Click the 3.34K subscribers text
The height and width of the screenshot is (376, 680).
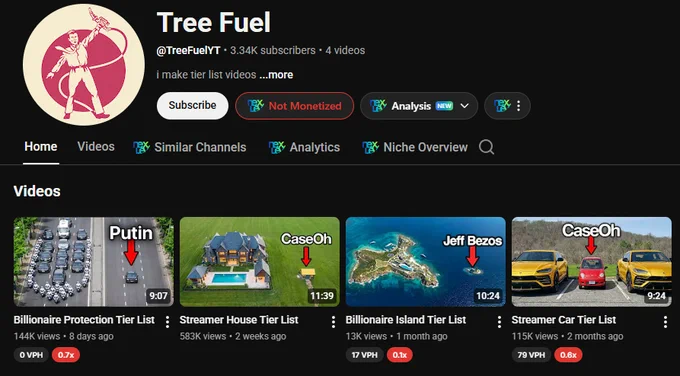click(x=273, y=50)
